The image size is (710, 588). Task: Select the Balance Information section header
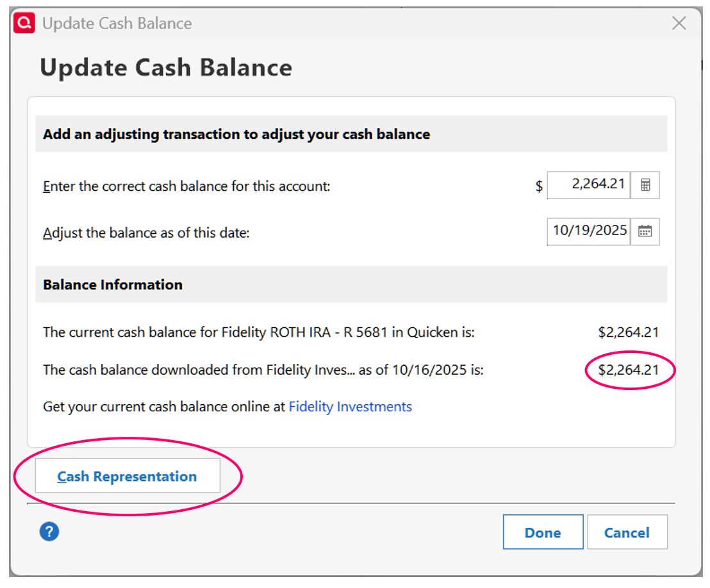tap(113, 284)
